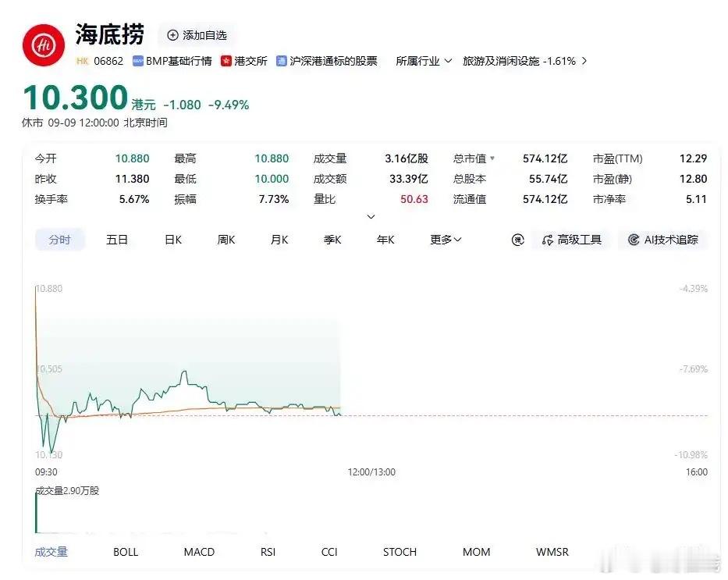Toggle the 总市值 dropdown triangle
Screen dimensions: 728x580
(x=492, y=158)
